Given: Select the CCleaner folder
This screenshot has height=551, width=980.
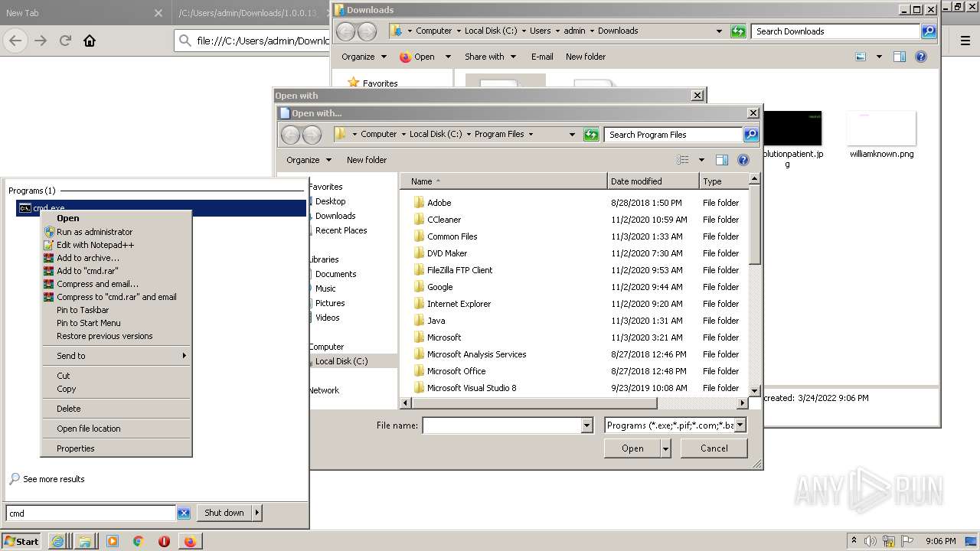Looking at the screenshot, I should tap(444, 220).
